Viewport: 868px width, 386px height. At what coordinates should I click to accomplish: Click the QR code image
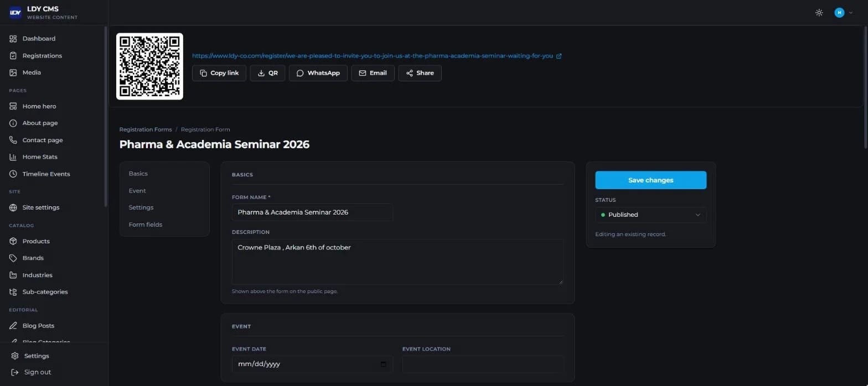click(x=149, y=66)
